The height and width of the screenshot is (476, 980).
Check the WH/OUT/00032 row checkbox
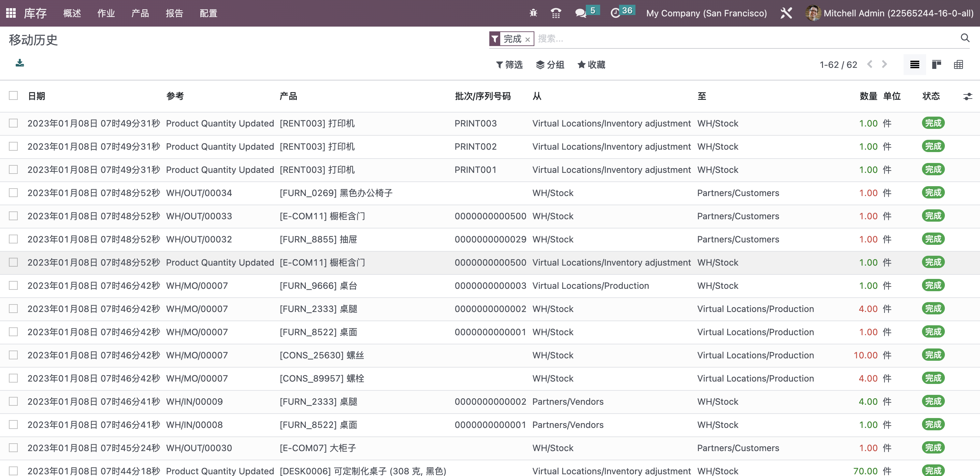click(x=13, y=239)
